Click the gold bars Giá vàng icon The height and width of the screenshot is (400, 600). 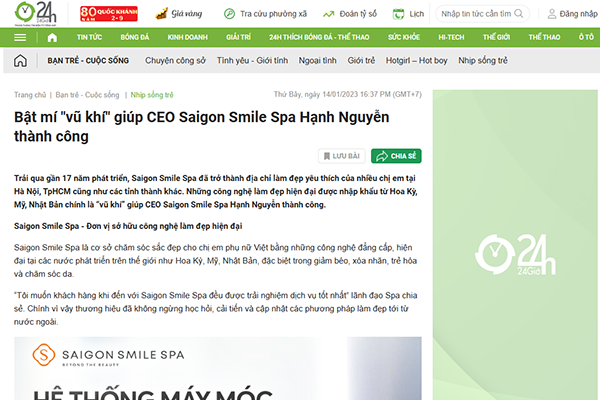click(x=161, y=14)
